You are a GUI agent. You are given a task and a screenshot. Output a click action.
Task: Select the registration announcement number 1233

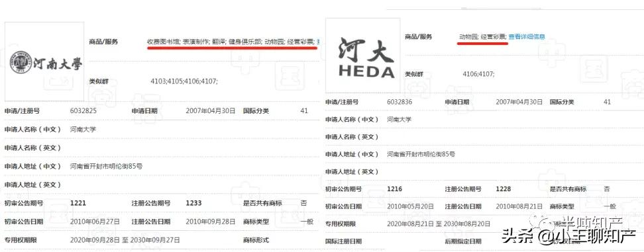click(194, 203)
